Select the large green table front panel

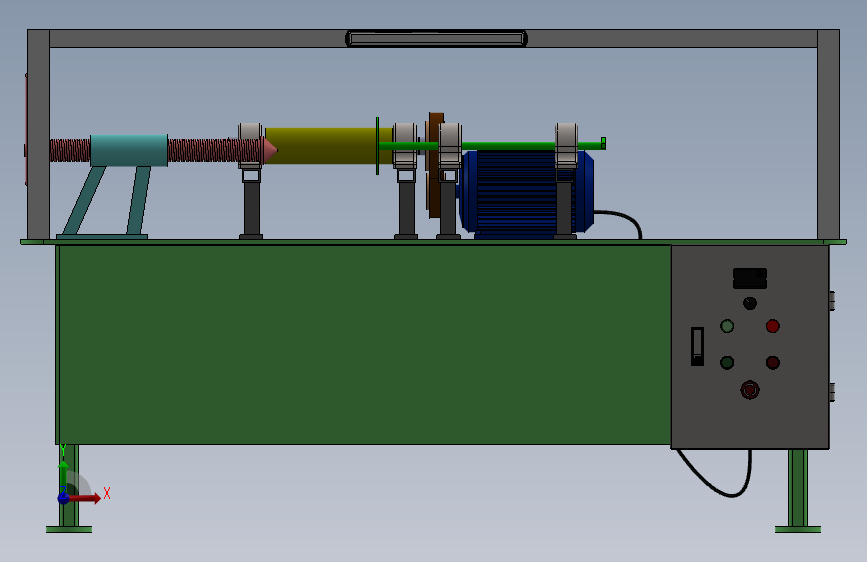364,344
